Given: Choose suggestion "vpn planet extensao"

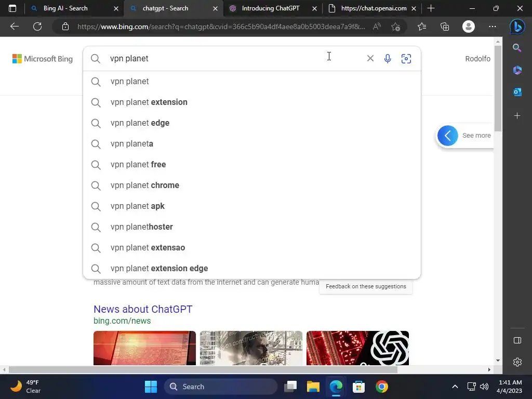Looking at the screenshot, I should point(252,247).
